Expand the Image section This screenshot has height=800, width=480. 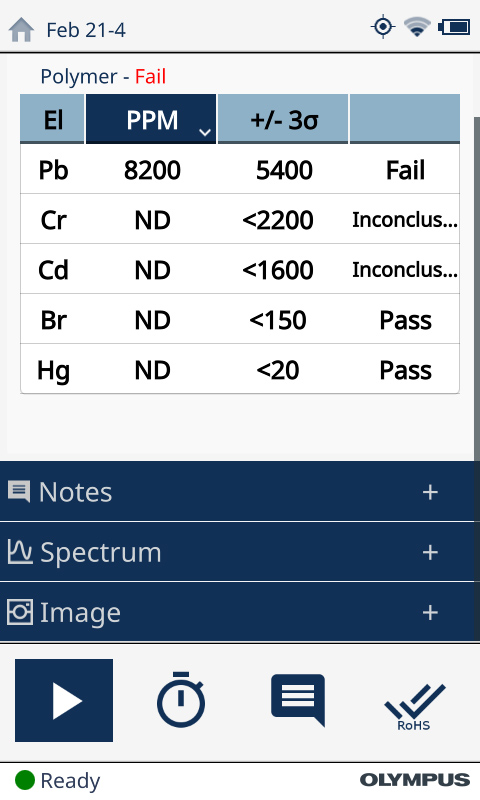pos(238,612)
